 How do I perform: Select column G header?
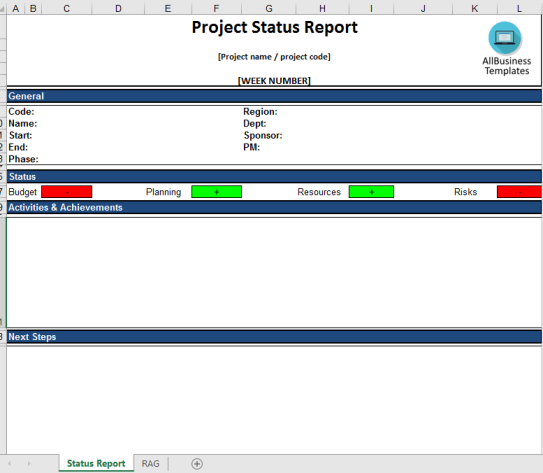coord(269,9)
